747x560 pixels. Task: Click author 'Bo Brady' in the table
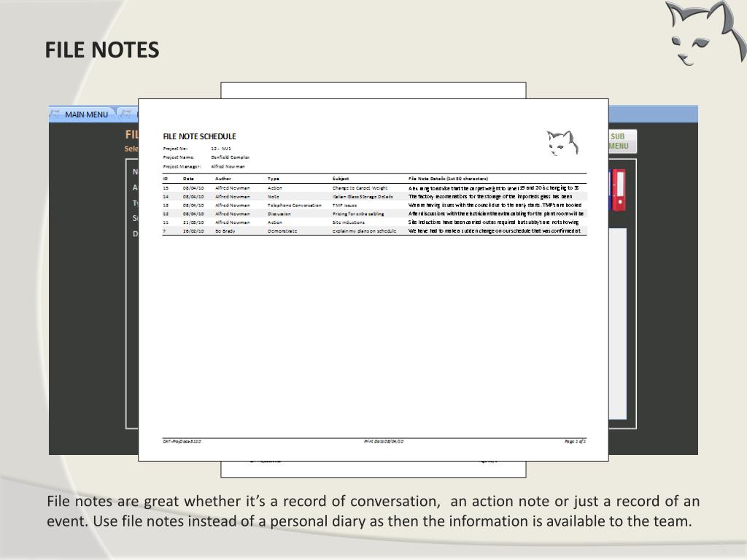225,231
